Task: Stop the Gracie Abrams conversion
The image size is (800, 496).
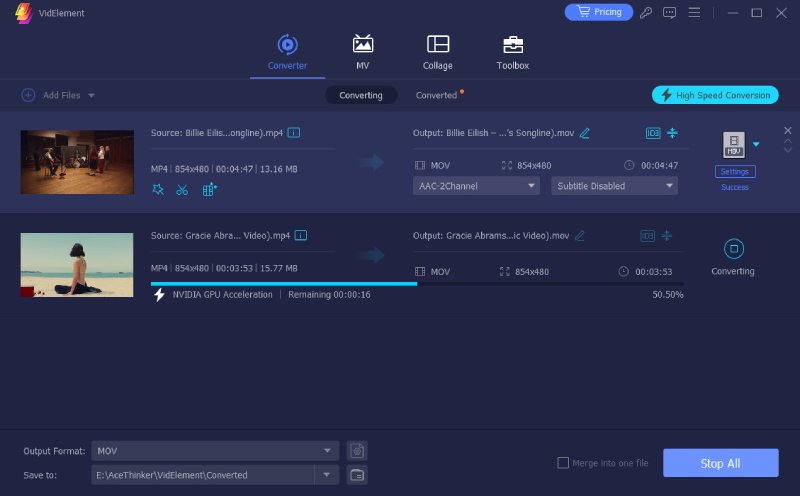Action: click(x=734, y=249)
